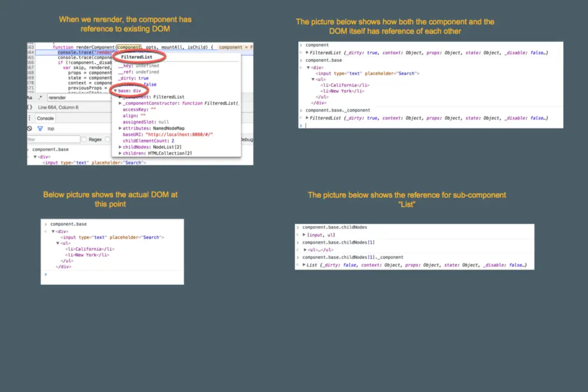Collapse the ul element in actual DOM console

click(x=58, y=243)
